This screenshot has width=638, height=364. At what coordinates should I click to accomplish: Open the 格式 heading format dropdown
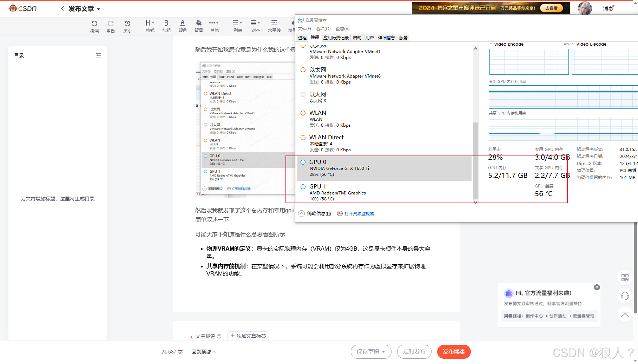coord(150,26)
